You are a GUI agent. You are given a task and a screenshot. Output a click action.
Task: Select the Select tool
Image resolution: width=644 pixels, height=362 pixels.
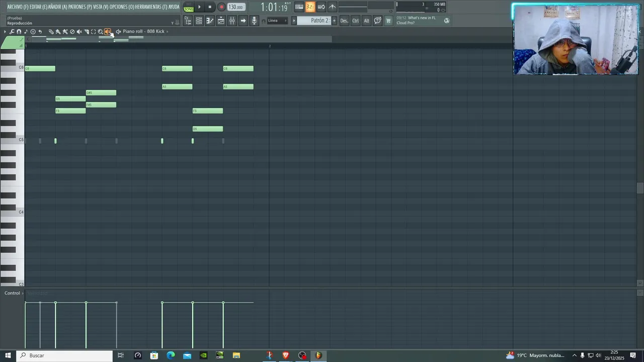[x=93, y=31]
